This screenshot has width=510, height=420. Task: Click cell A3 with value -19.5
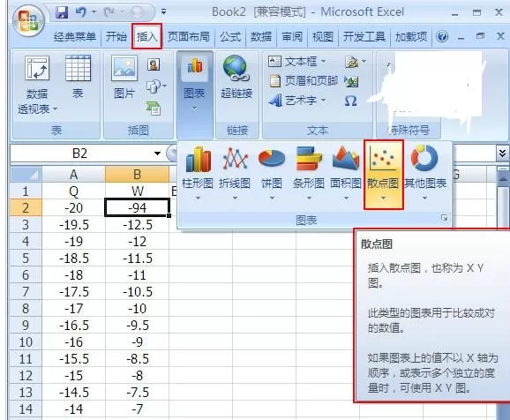(x=73, y=224)
